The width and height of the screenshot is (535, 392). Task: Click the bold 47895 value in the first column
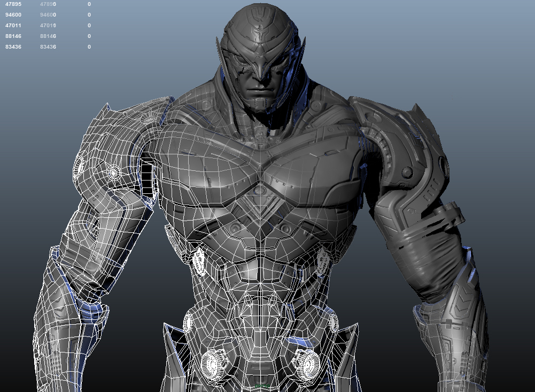[x=13, y=4]
